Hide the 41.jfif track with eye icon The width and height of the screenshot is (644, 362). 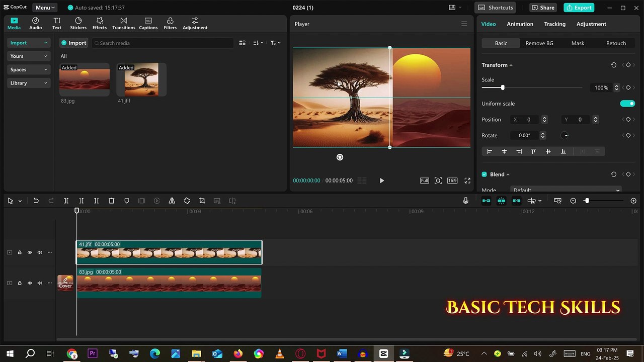(x=30, y=252)
